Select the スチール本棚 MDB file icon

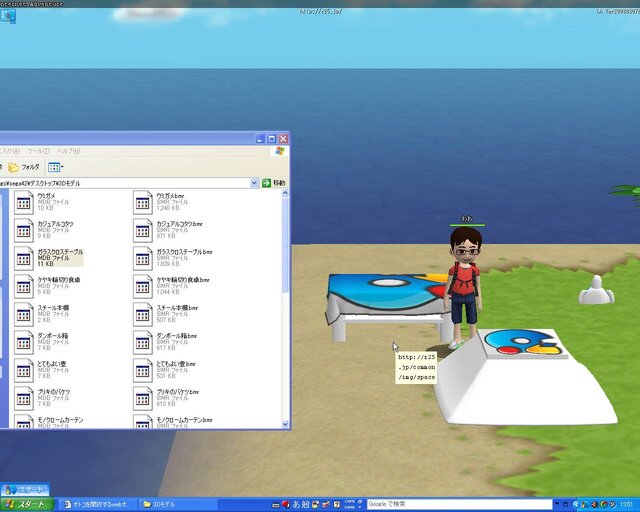(24, 314)
